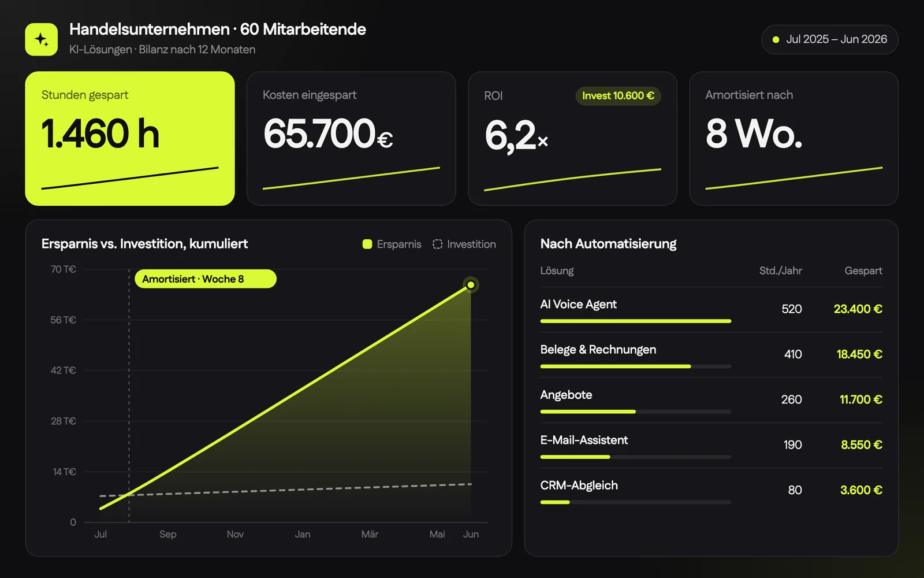Click the 70 T€ axis label
Screen dimensions: 924x578
[x=63, y=269]
